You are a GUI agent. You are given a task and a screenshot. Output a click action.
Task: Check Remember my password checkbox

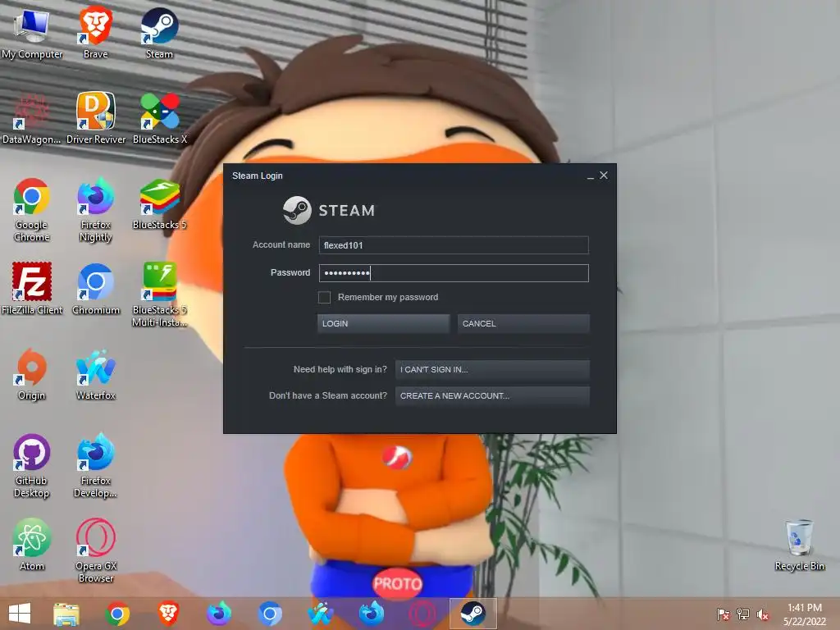(x=324, y=297)
